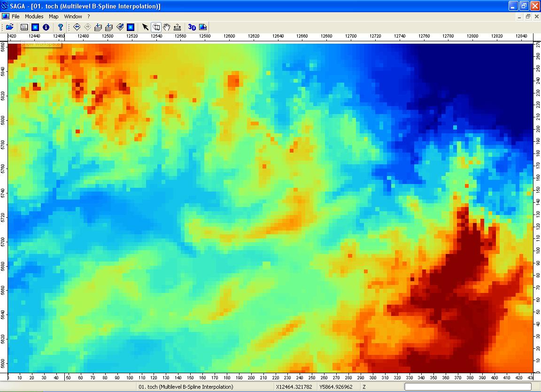Click the SAGA logo in title bar
Image resolution: width=541 pixels, height=392 pixels.
pyautogui.click(x=5, y=6)
